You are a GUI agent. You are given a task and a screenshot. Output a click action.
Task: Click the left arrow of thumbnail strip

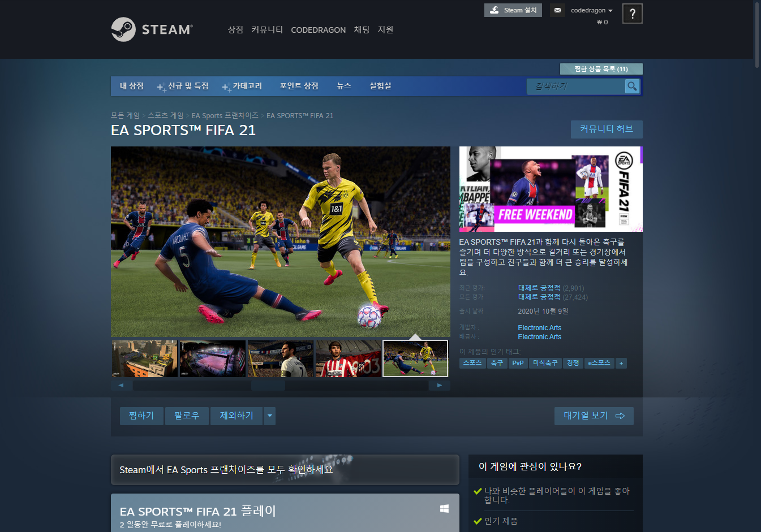tap(121, 385)
